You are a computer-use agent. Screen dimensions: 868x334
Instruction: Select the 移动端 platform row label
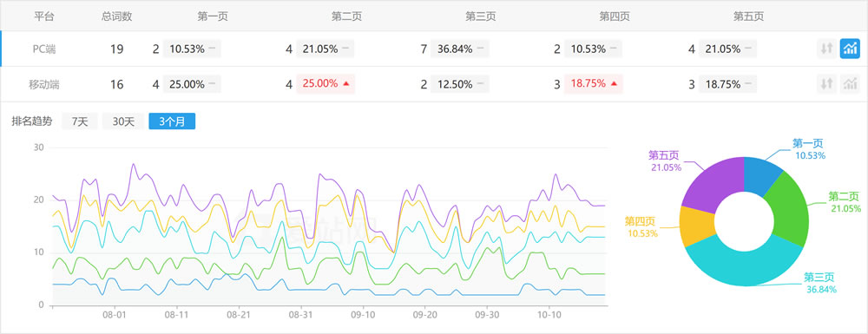44,85
